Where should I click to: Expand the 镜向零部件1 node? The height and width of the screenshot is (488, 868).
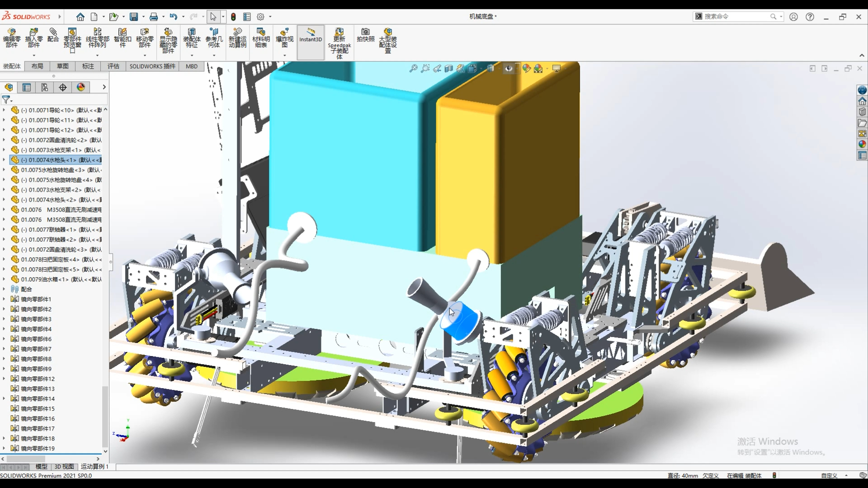tap(4, 299)
